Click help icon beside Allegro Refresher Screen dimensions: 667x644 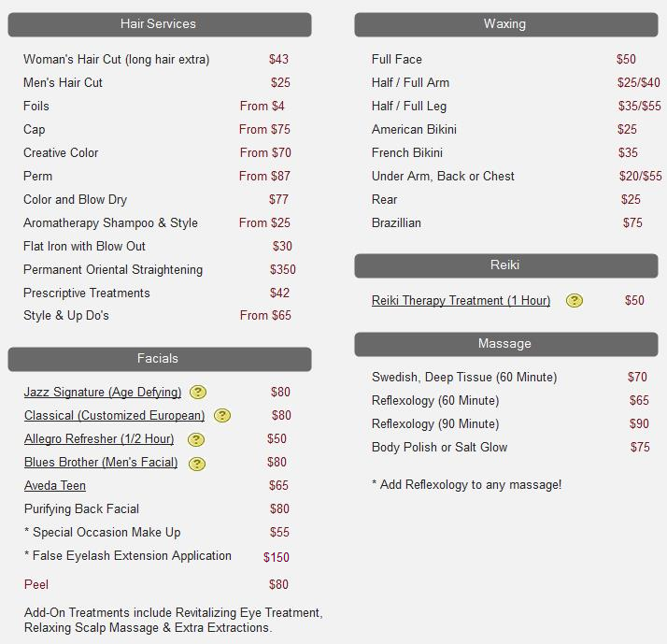coord(195,439)
